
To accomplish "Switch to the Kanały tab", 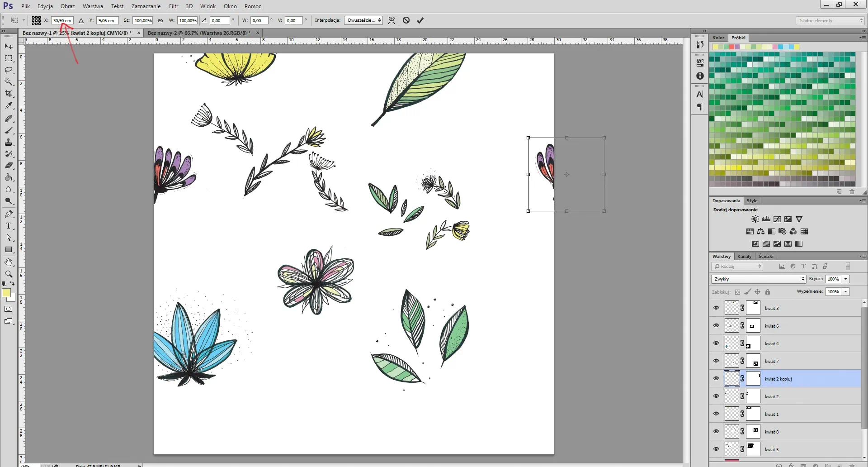I will [x=744, y=256].
